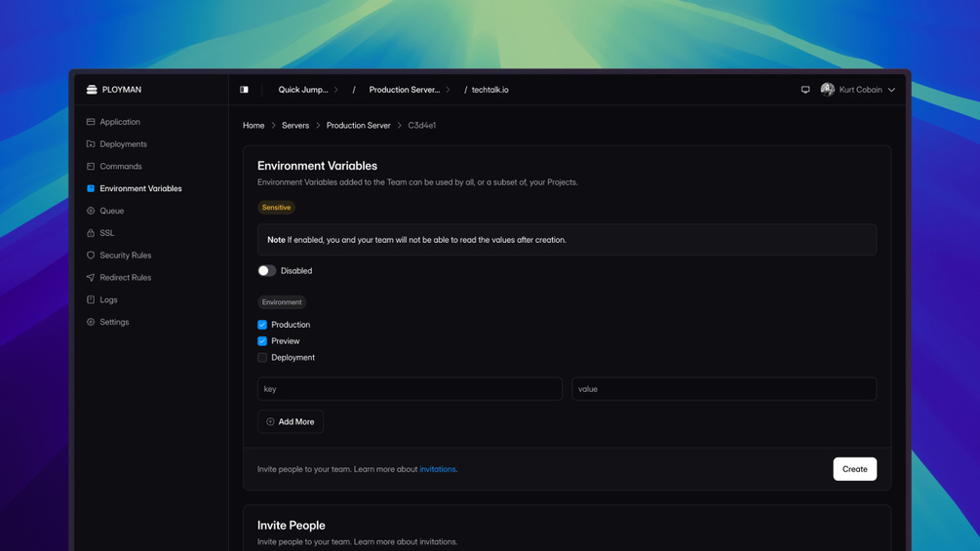
Task: Toggle the sidebar panel icon
Action: (x=244, y=90)
